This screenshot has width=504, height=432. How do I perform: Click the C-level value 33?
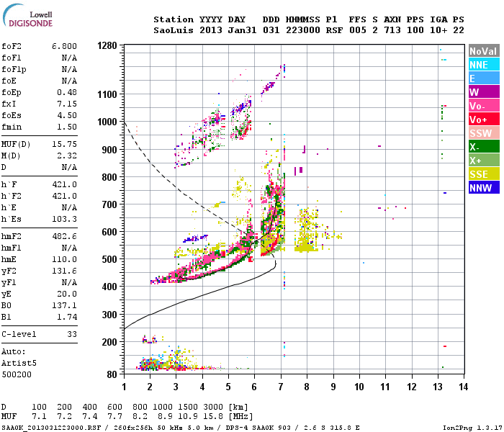[72, 334]
